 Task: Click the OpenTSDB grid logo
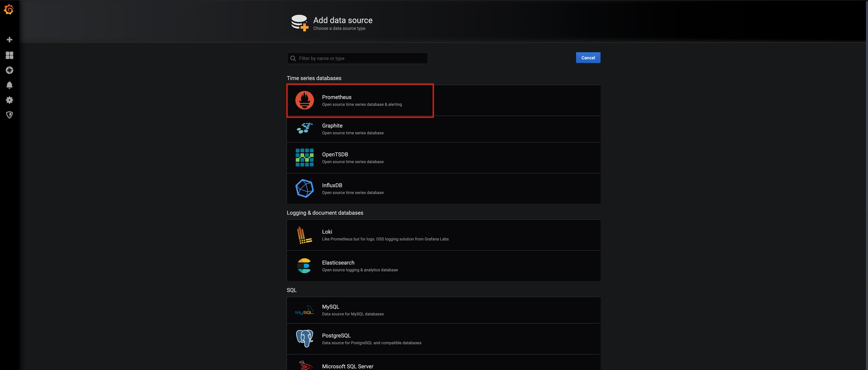click(304, 157)
